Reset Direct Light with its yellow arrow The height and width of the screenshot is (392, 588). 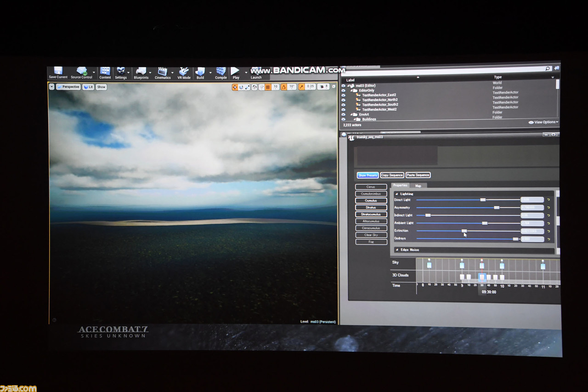pos(548,200)
